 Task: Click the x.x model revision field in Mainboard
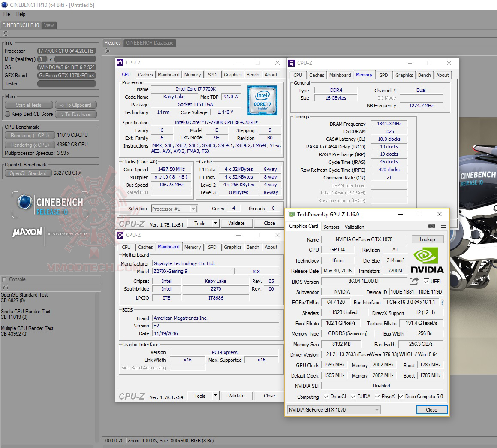[256, 271]
